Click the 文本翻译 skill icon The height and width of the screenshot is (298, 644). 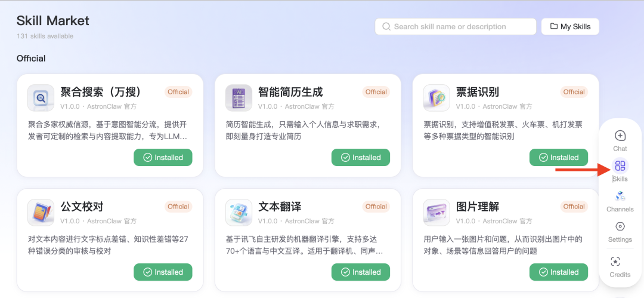239,213
